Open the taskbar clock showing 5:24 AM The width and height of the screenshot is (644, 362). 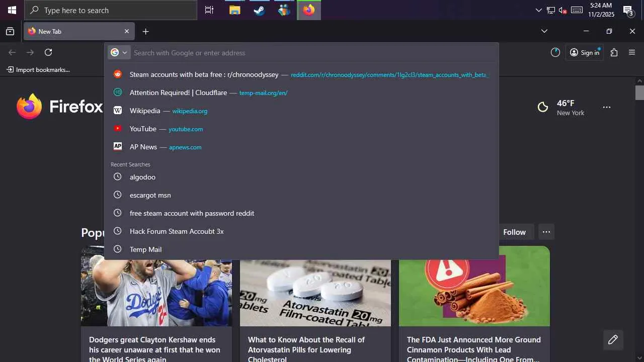pos(601,10)
